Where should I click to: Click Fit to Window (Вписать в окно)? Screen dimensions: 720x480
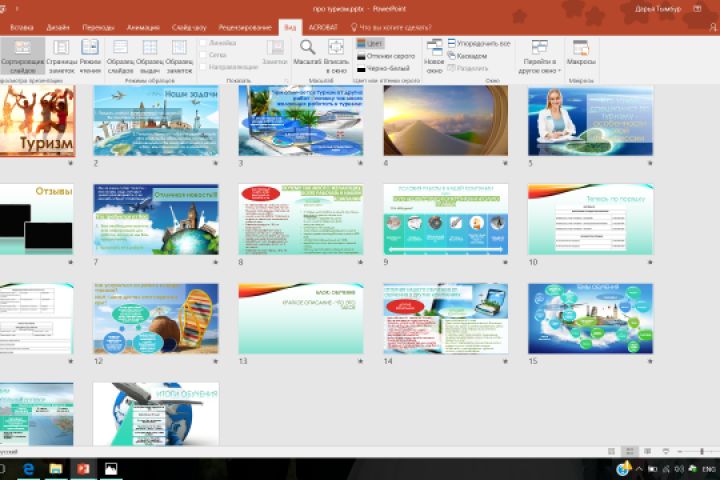336,56
